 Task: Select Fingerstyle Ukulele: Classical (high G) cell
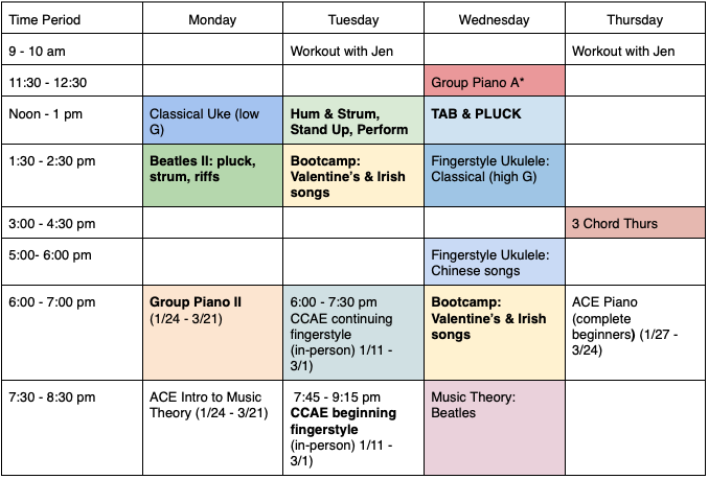click(494, 175)
